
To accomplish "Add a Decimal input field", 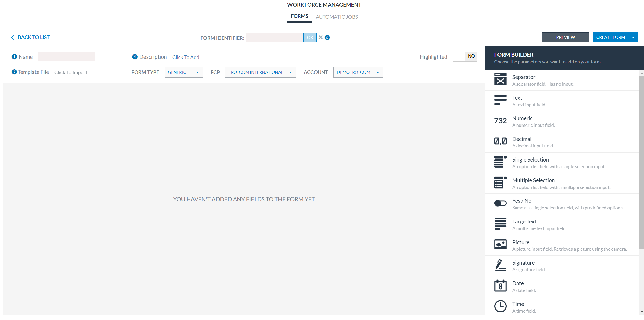I will click(x=522, y=142).
